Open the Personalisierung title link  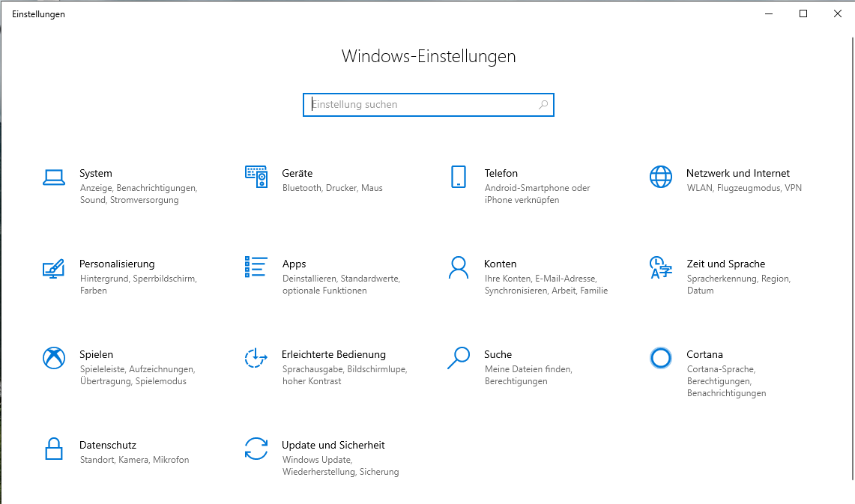click(117, 264)
